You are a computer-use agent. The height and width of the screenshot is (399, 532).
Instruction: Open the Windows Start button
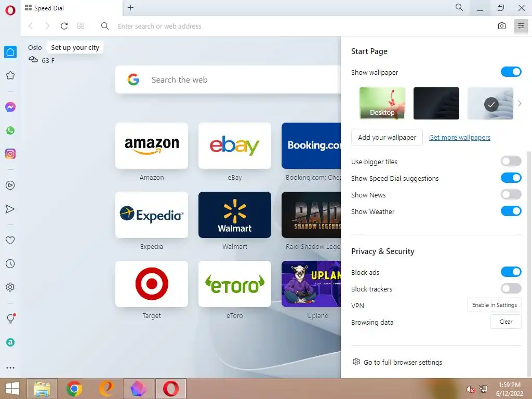click(12, 389)
